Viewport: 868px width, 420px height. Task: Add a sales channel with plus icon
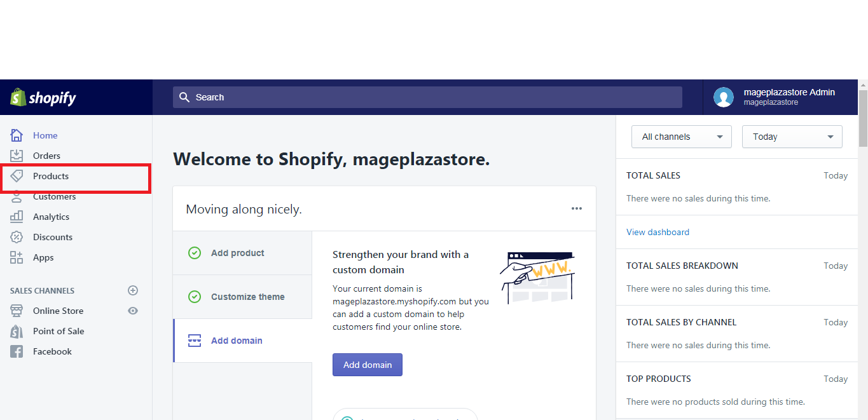click(133, 290)
